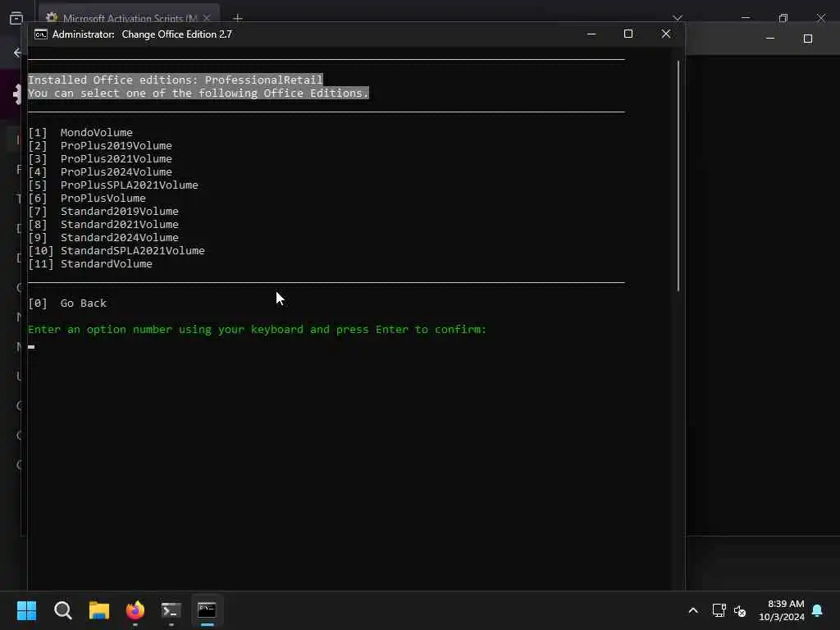
Task: Maximize Change Office Edition window
Action: 628,34
